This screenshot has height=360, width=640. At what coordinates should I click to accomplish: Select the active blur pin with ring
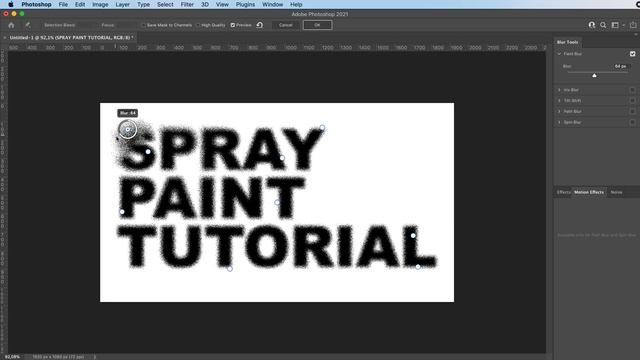[128, 129]
